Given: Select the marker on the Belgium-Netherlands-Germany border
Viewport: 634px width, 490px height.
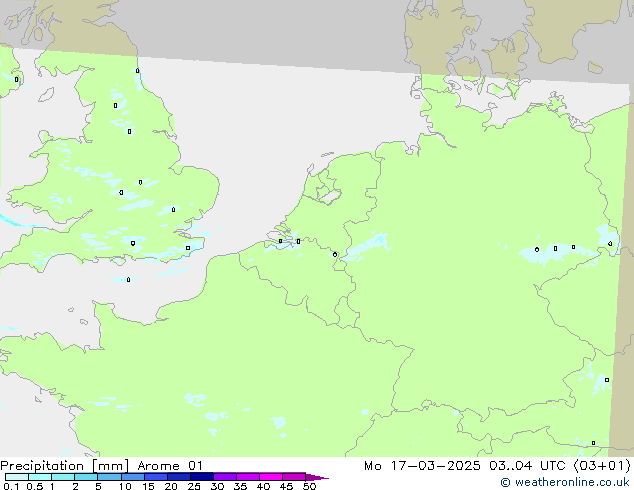Looking at the screenshot, I should click(335, 254).
